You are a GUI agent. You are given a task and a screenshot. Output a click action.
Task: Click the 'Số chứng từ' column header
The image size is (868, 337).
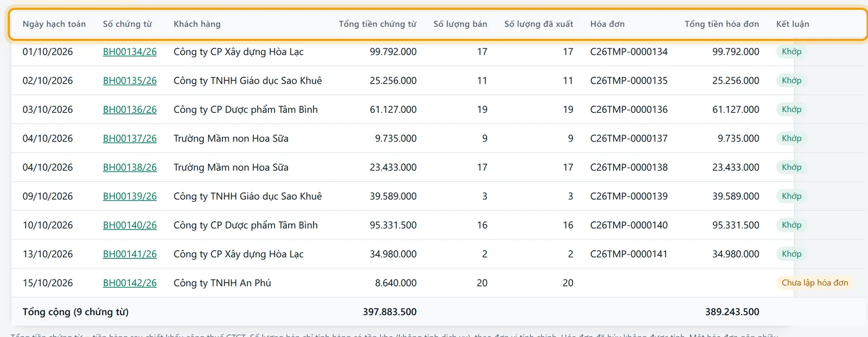127,24
